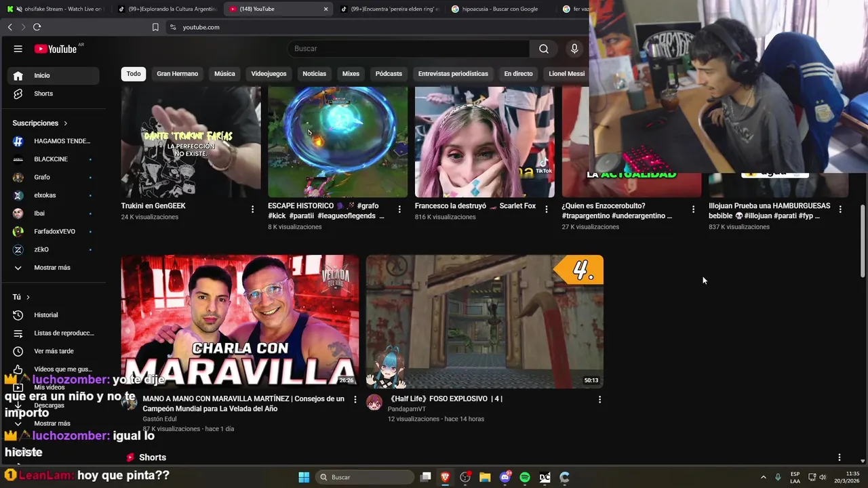Open Gastón Edul channel avatar
The image size is (868, 488).
click(129, 403)
